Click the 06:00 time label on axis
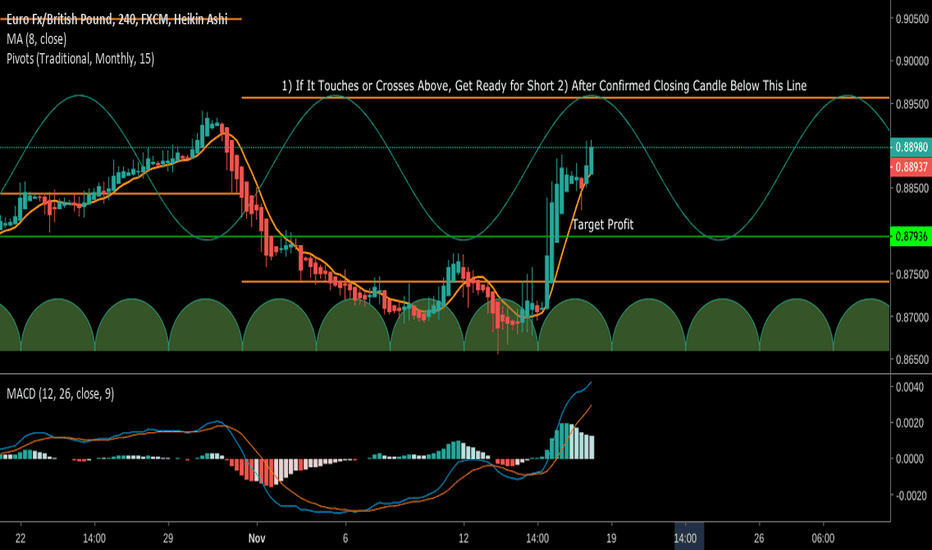 pyautogui.click(x=823, y=539)
